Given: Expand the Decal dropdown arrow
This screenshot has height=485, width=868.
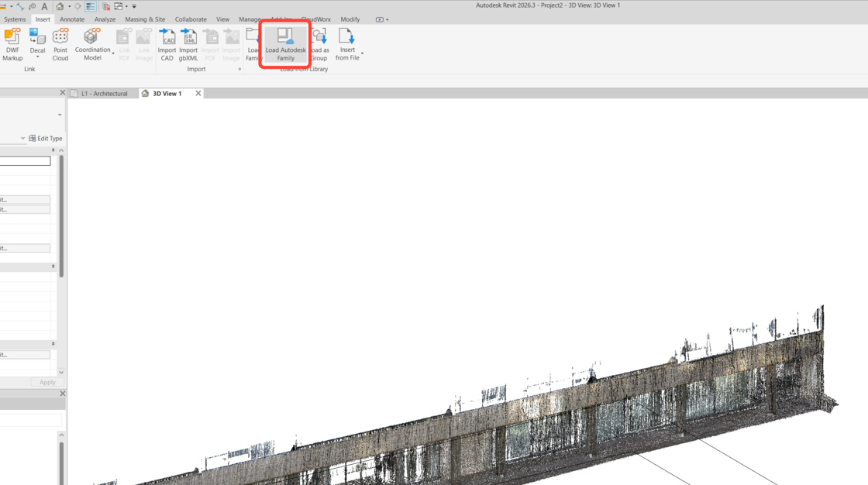Looking at the screenshot, I should point(38,57).
